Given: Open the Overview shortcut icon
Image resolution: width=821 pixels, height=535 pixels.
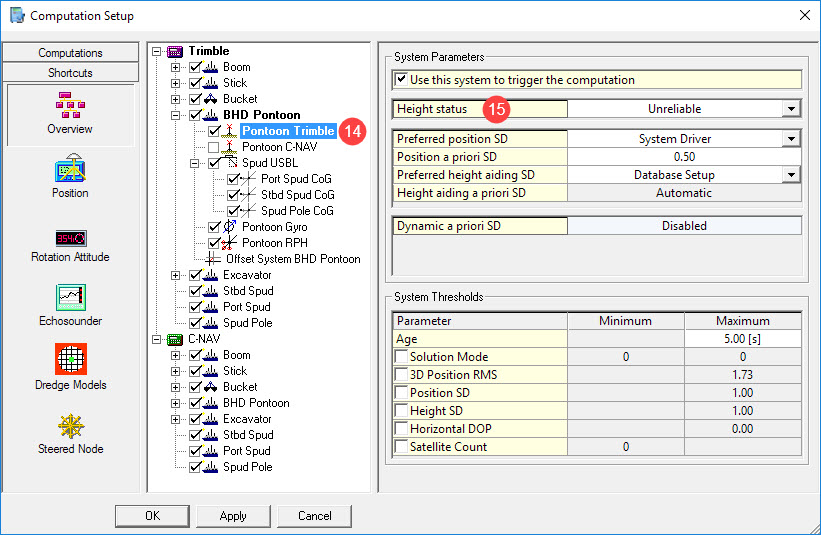Looking at the screenshot, I should [70, 105].
